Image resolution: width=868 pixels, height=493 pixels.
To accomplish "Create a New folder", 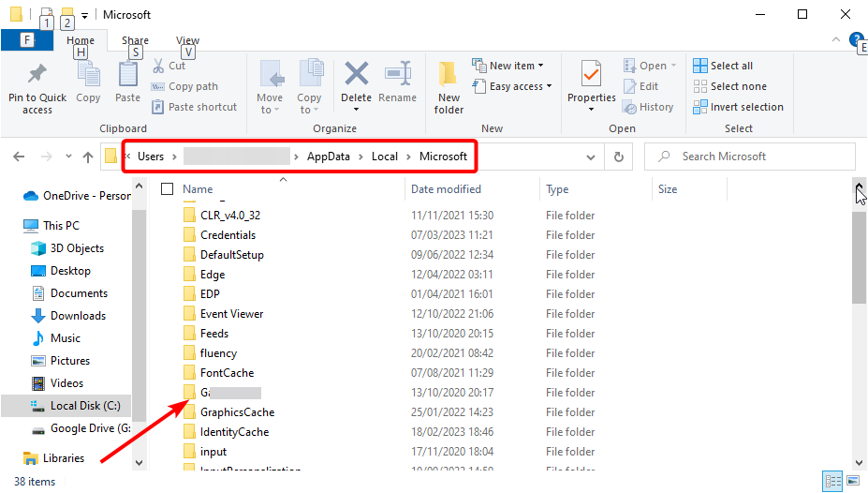I will 449,87.
